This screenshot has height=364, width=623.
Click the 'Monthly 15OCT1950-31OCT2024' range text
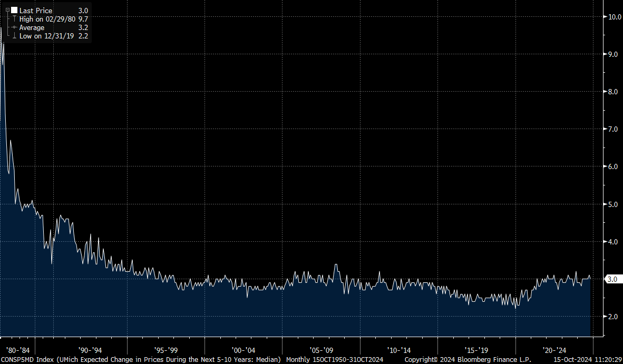335,360
